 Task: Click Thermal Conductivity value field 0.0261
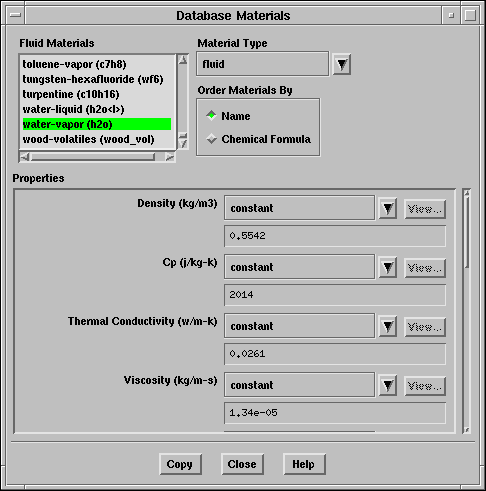[335, 354]
